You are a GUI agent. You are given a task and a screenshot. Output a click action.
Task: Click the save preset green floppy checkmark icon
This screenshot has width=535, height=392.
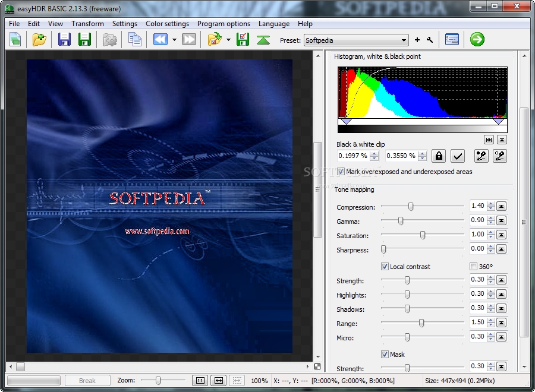[x=243, y=40]
